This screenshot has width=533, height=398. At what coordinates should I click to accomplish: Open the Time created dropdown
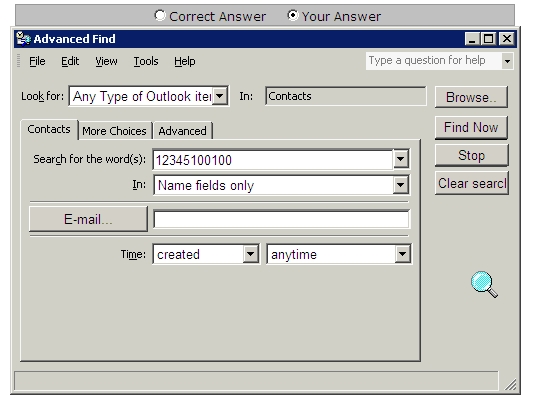click(x=250, y=254)
